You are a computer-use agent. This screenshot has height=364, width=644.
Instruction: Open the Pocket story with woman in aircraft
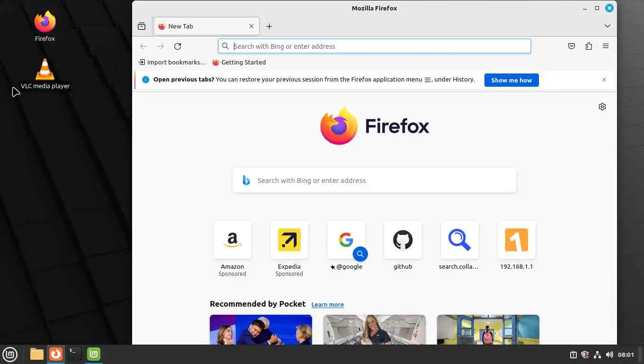coord(375,329)
